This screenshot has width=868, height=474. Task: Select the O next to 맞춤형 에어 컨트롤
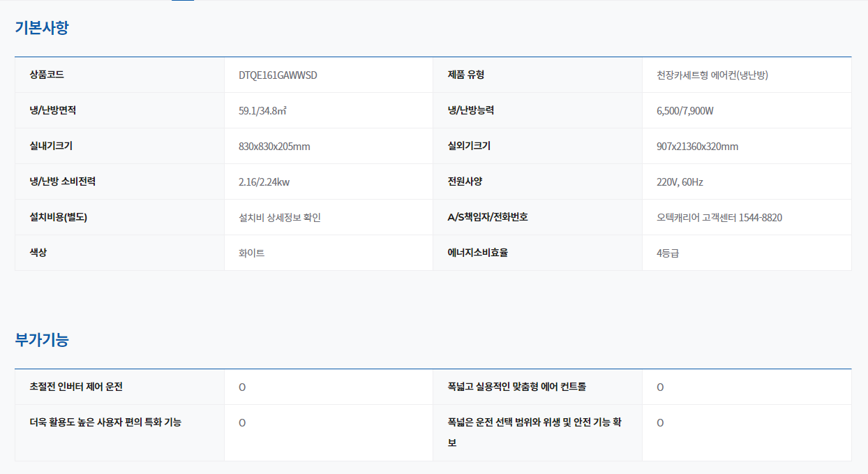660,387
